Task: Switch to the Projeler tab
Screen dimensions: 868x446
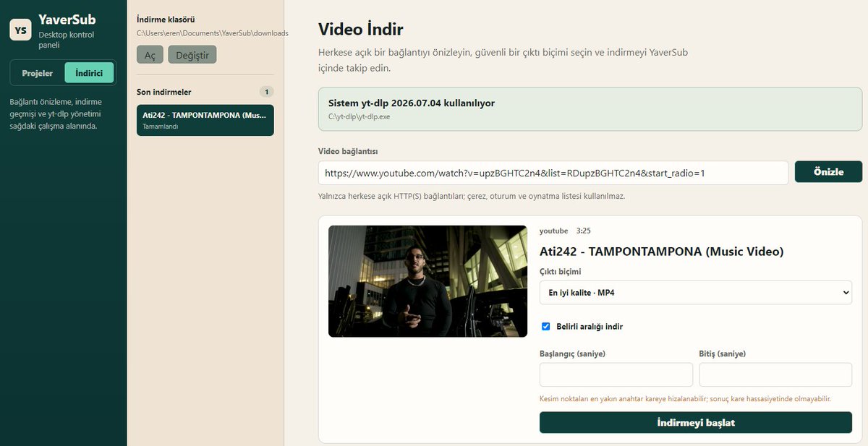Action: (38, 73)
